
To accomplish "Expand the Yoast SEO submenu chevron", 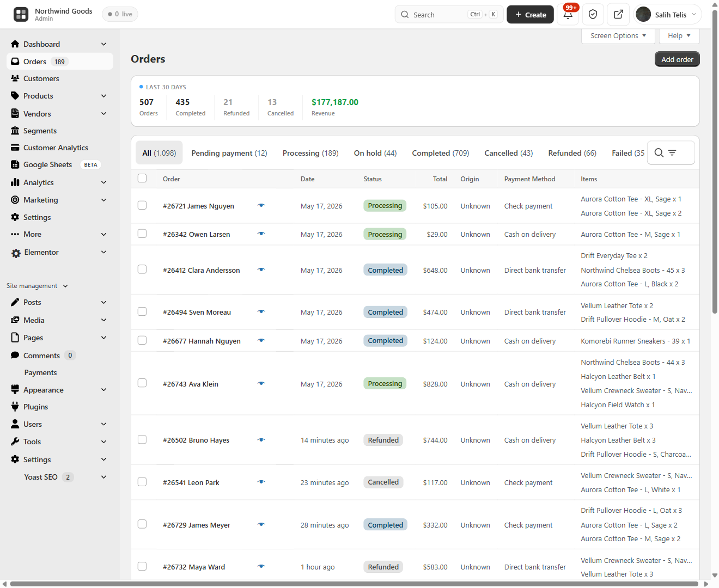I will point(104,477).
